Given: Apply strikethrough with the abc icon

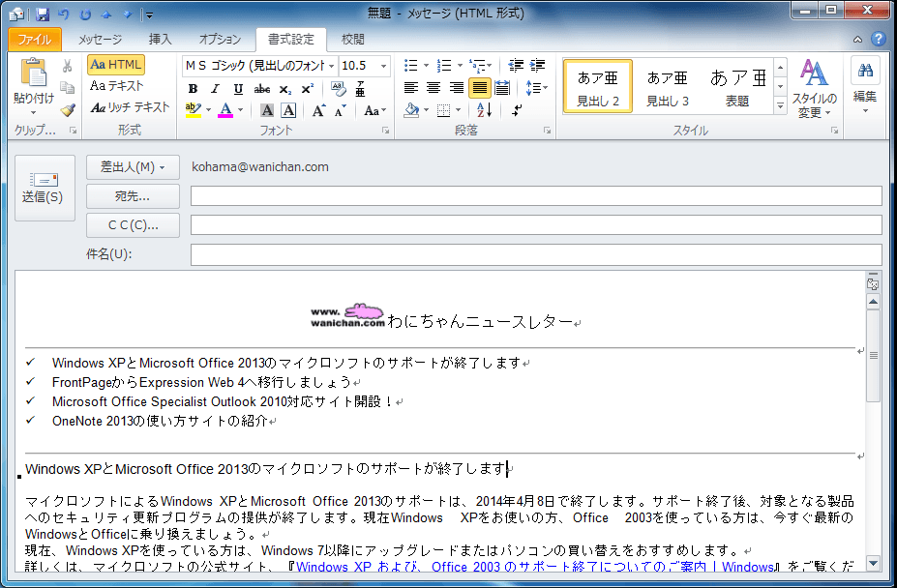Looking at the screenshot, I should [261, 89].
